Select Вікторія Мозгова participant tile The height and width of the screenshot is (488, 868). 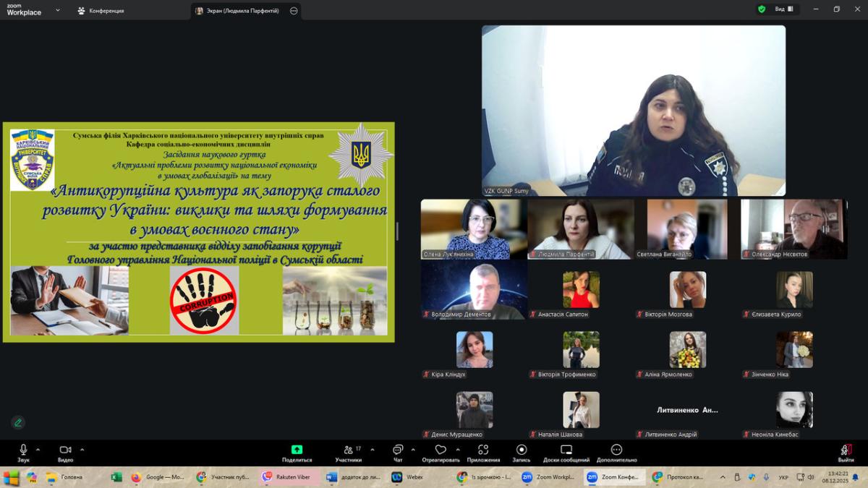coord(687,289)
